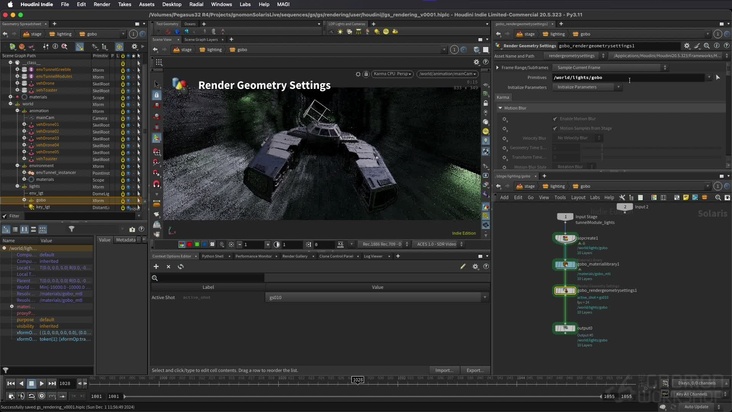Click the Apple menu icon
The image size is (732, 412).
pyautogui.click(x=10, y=4)
